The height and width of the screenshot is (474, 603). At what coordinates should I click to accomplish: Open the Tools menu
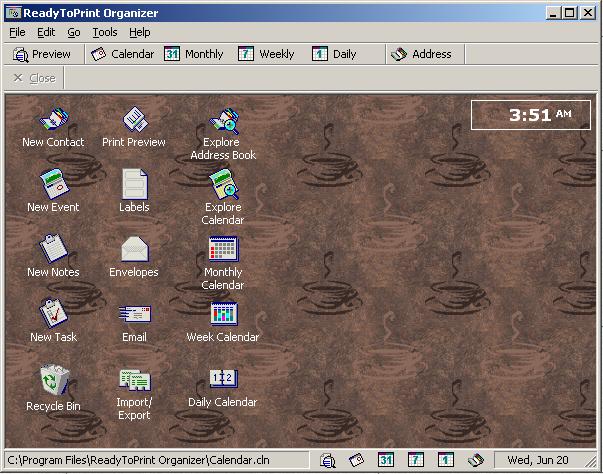pyautogui.click(x=105, y=33)
